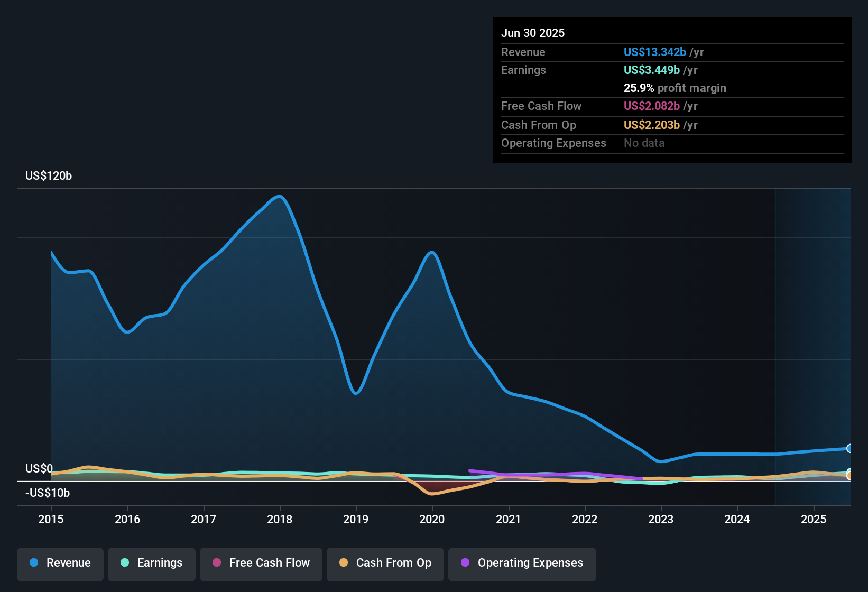This screenshot has height=592, width=868.
Task: Click the 25.9% profit margin text
Action: click(x=675, y=88)
